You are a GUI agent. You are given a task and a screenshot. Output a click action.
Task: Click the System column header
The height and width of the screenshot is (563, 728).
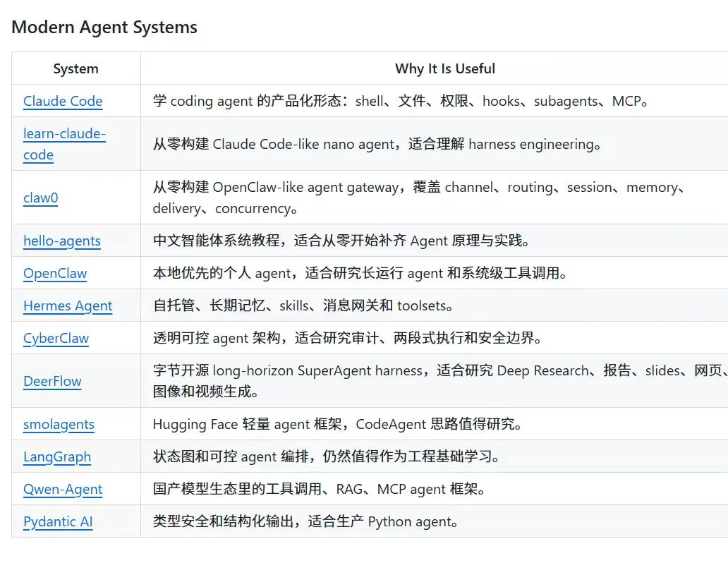[x=75, y=68]
